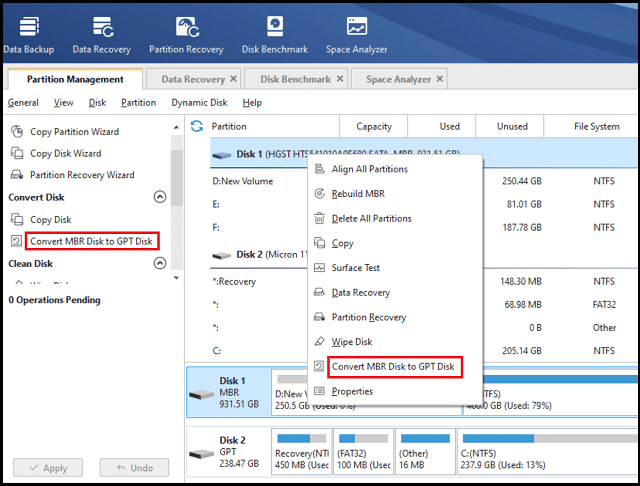Click the Copy icon in context menu
640x486 pixels.
click(x=319, y=243)
